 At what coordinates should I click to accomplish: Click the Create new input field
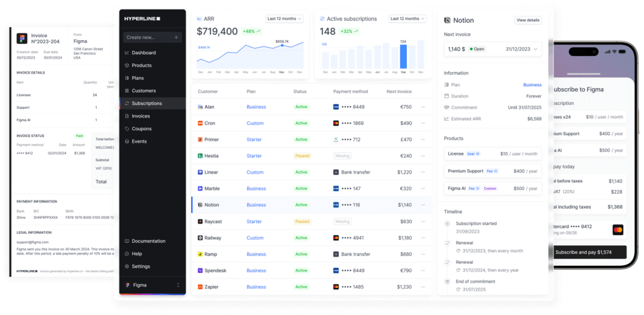(x=152, y=37)
